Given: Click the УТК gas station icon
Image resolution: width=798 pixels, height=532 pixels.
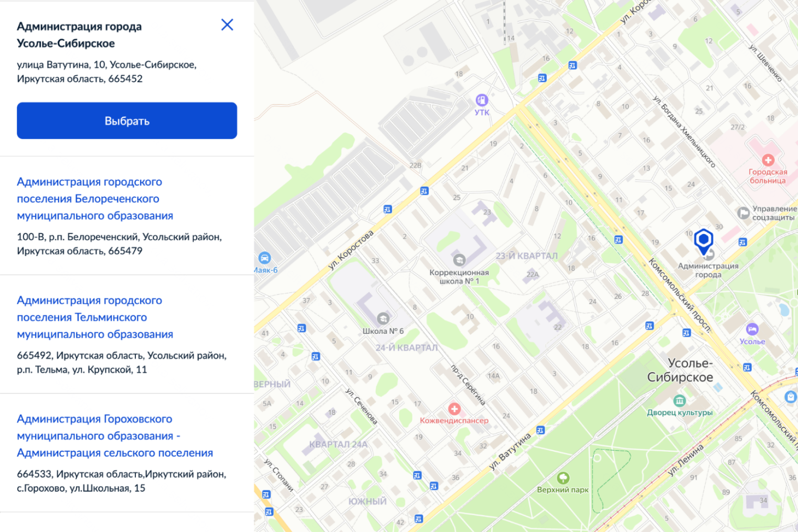Looking at the screenshot, I should tap(482, 100).
